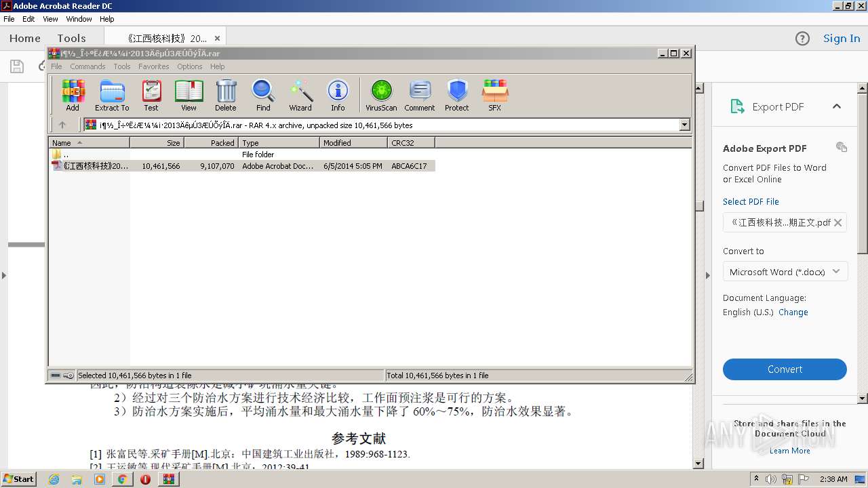Image resolution: width=868 pixels, height=488 pixels.
Task: Click the Protect shield icon
Action: point(457,95)
